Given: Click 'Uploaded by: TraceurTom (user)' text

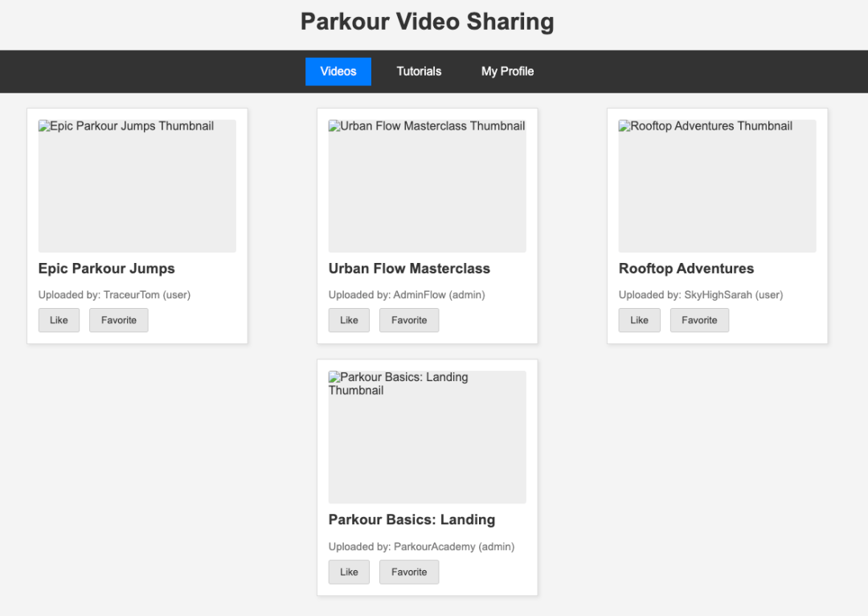Looking at the screenshot, I should (114, 294).
